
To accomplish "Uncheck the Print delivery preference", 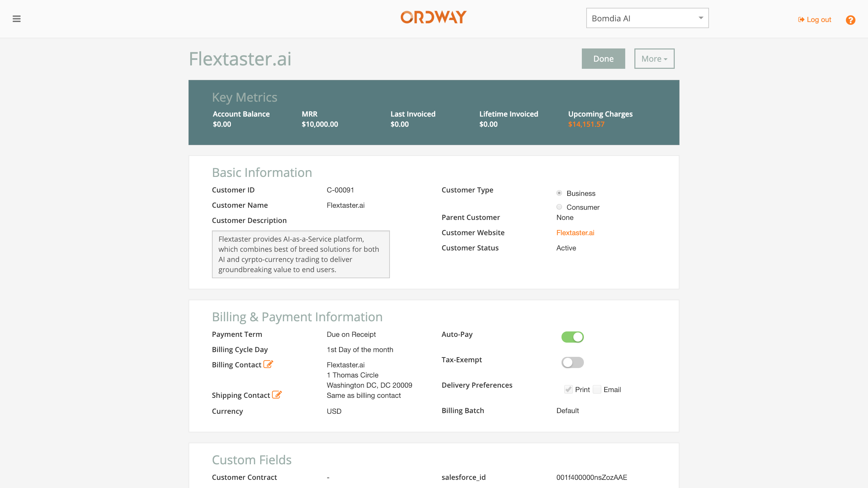I will click(x=568, y=389).
